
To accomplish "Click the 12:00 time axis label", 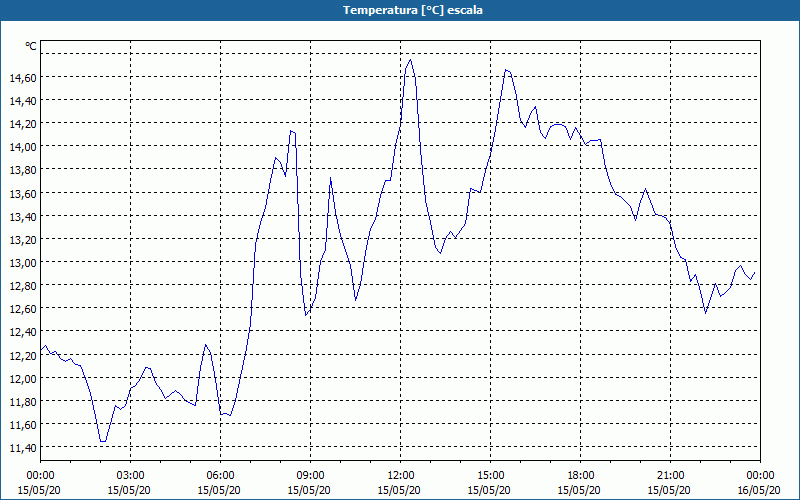I will pyautogui.click(x=401, y=476).
